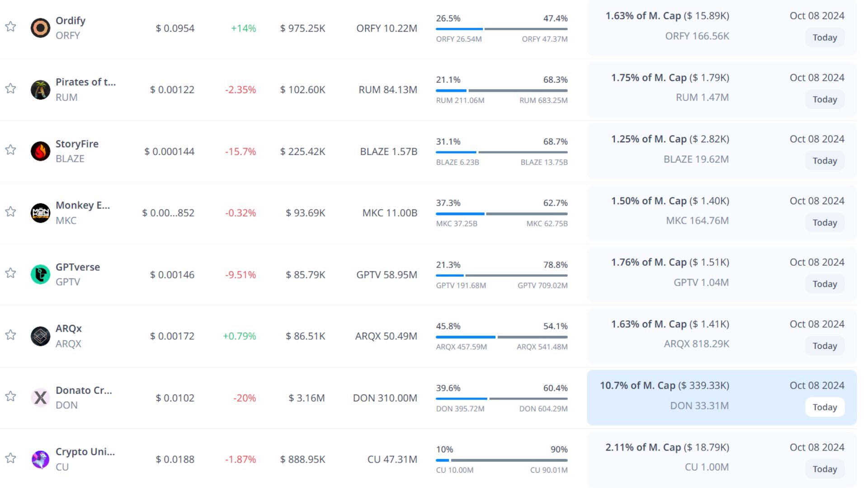Click the Monkey Empire MKC logo
Viewport: 868px width, 488px height.
click(x=40, y=213)
